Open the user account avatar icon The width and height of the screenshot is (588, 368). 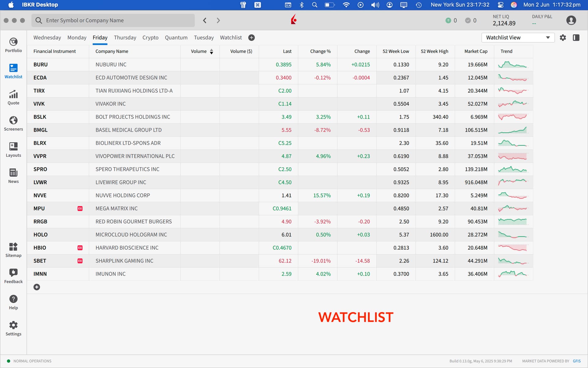pos(571,20)
